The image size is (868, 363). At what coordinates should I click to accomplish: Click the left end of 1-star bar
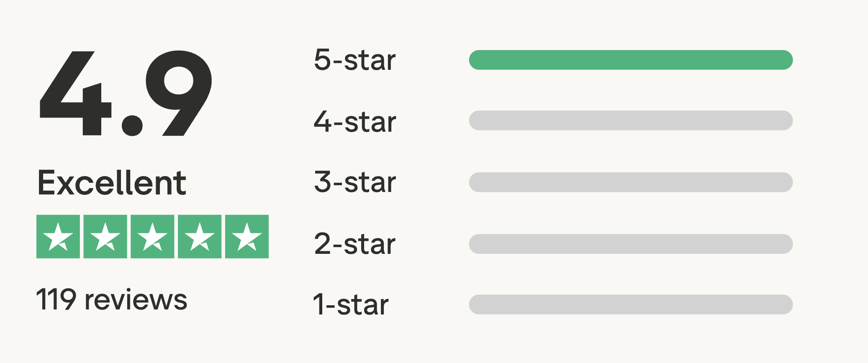coord(477,304)
